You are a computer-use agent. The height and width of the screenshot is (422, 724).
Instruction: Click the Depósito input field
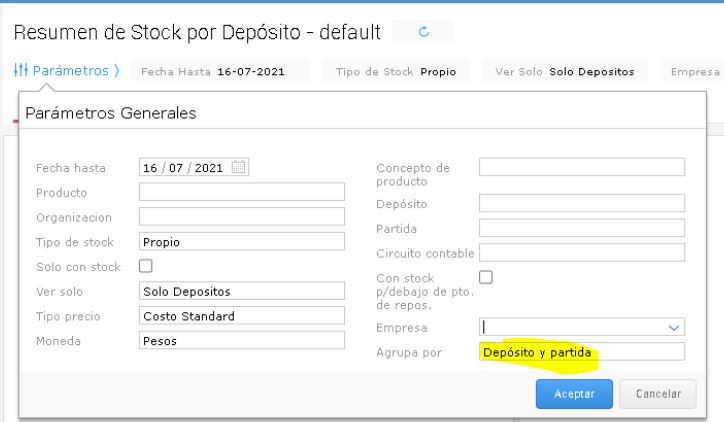pos(582,203)
